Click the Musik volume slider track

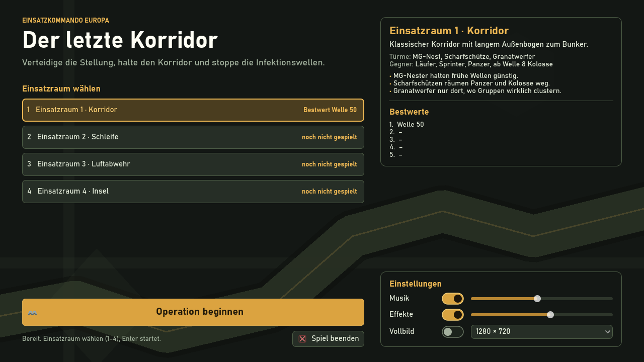click(x=542, y=299)
